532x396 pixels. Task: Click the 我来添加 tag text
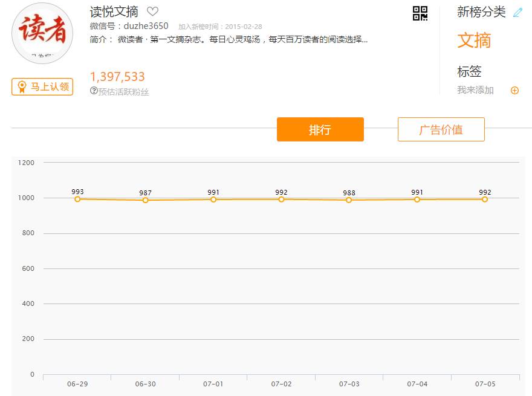[475, 91]
